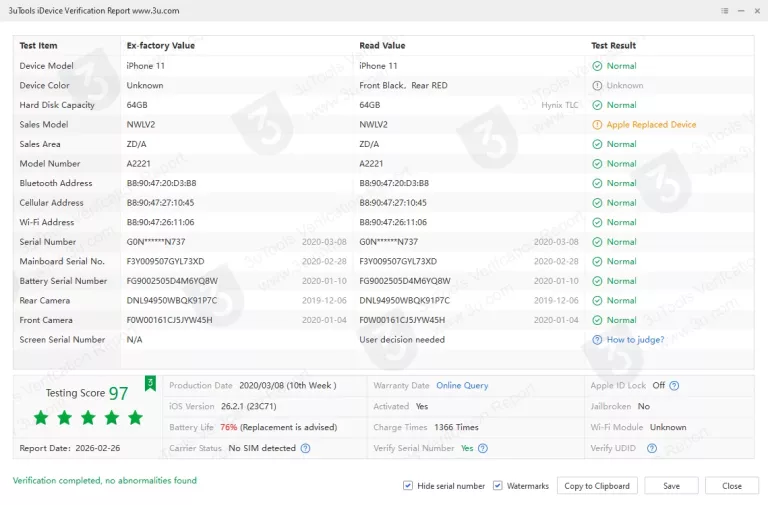Click the question icon before How to judge
The height and width of the screenshot is (505, 768).
coord(597,340)
